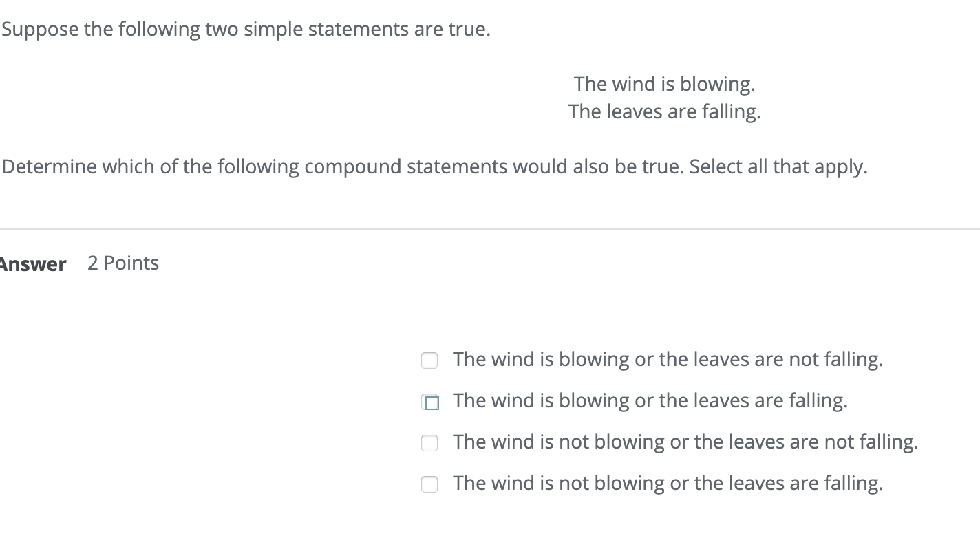Check 'The wind is not blowing or the leaves are not falling'
This screenshot has width=980, height=560.
point(429,442)
